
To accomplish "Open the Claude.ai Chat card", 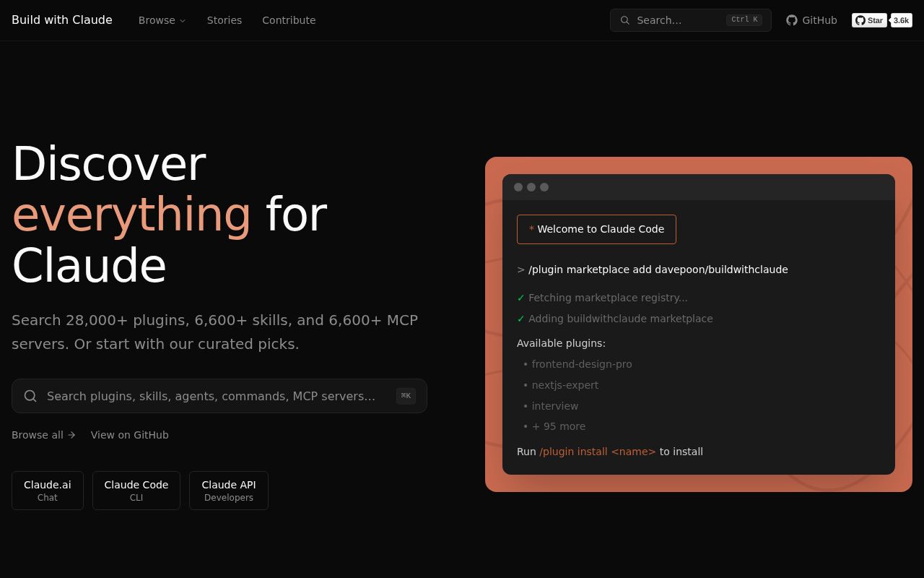I will tap(48, 491).
